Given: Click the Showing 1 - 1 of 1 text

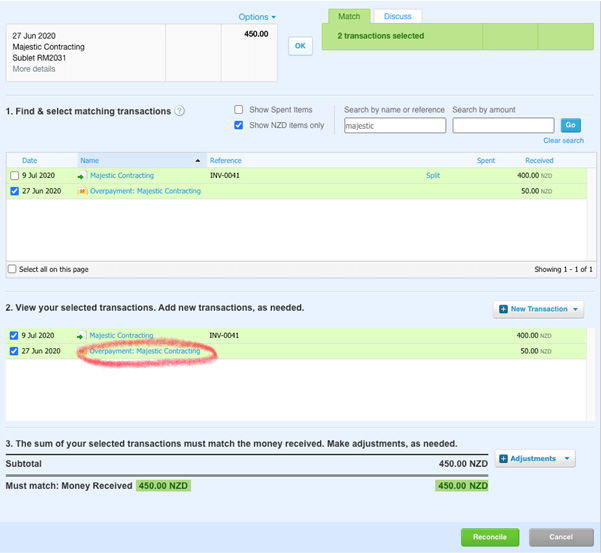Looking at the screenshot, I should tap(563, 269).
